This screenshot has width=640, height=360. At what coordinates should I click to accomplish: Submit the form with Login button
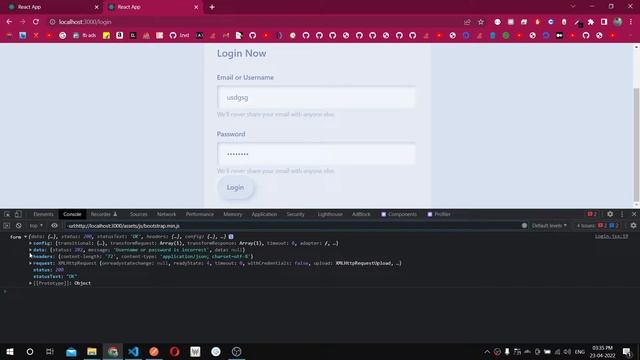coord(236,187)
